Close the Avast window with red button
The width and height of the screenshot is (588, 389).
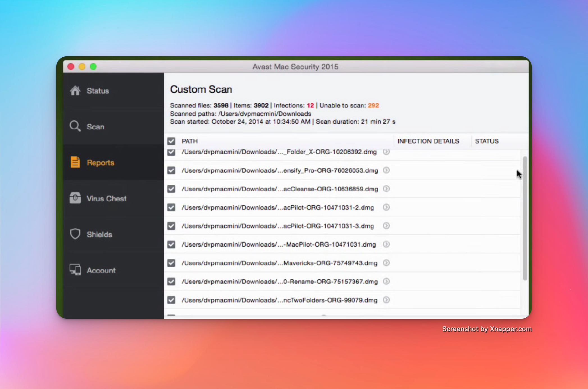71,67
